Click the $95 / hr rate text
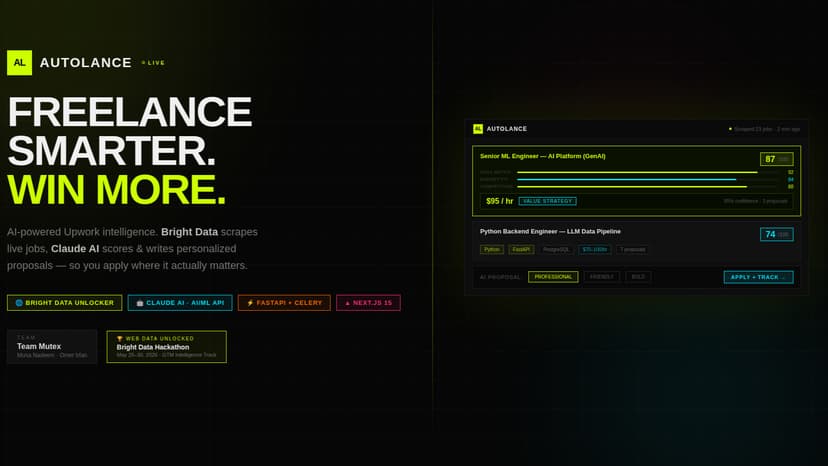This screenshot has width=828, height=466. click(x=500, y=201)
